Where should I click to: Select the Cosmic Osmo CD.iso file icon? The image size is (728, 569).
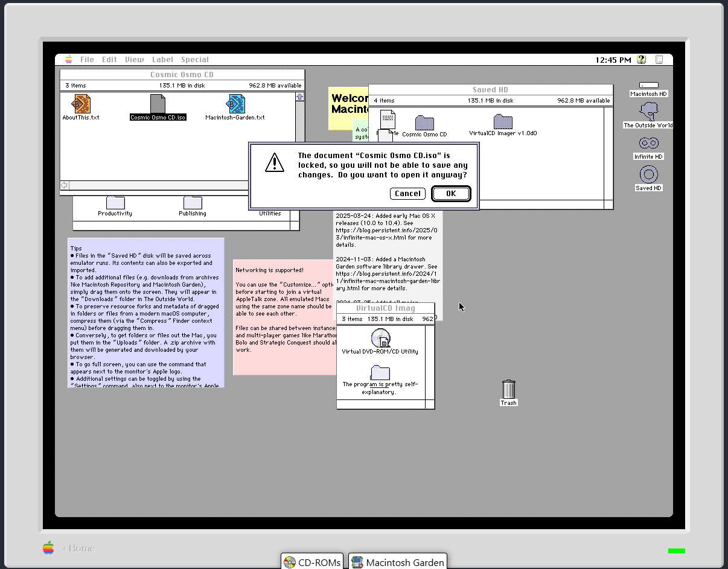(158, 104)
